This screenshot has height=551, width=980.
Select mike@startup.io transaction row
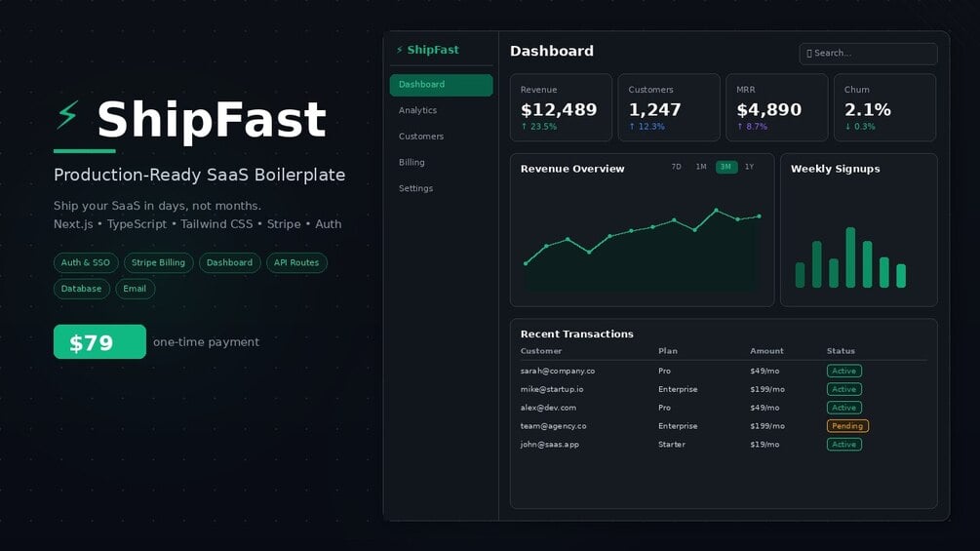pos(724,389)
